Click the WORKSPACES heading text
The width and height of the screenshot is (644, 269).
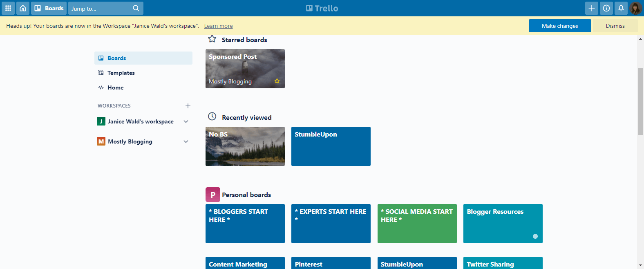point(114,106)
